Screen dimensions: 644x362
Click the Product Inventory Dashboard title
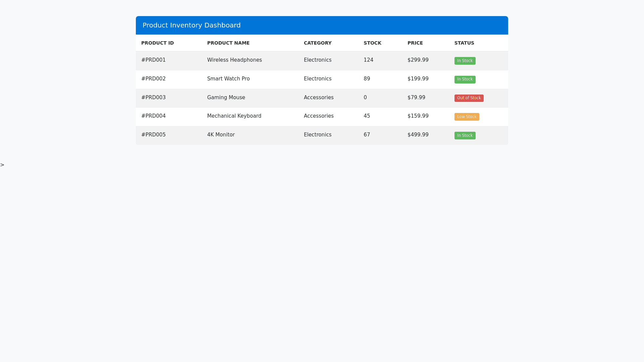192,25
